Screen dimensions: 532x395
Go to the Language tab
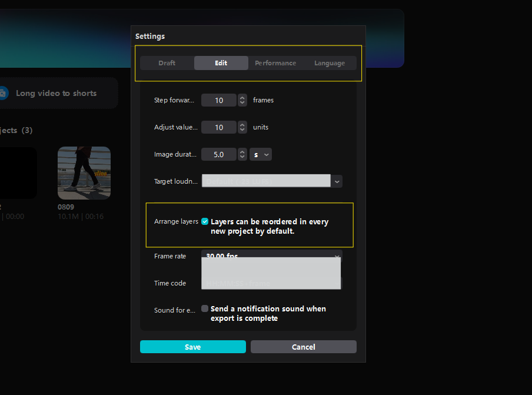(x=330, y=63)
